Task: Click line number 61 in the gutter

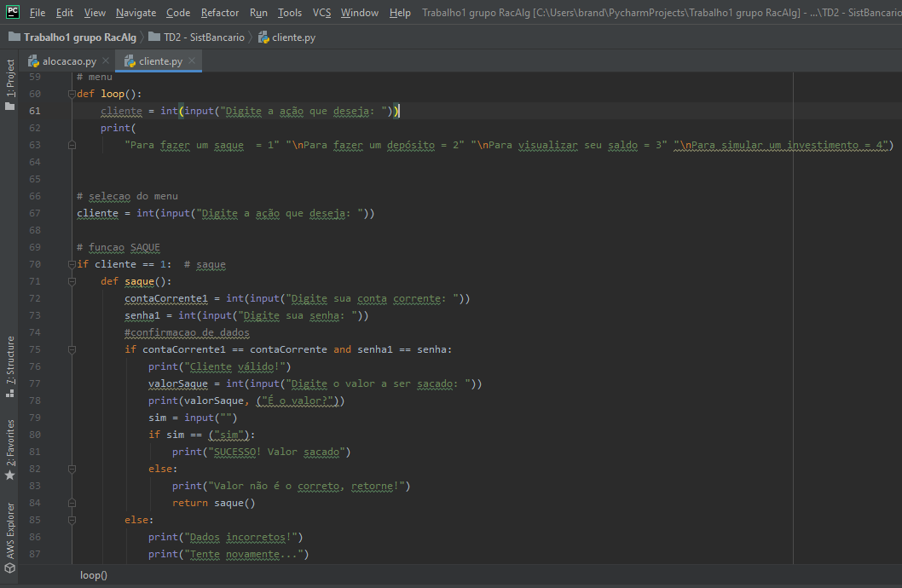Action: (x=34, y=111)
